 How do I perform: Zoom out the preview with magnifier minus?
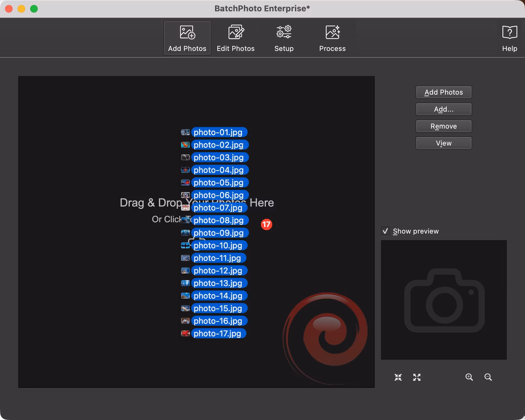(488, 377)
